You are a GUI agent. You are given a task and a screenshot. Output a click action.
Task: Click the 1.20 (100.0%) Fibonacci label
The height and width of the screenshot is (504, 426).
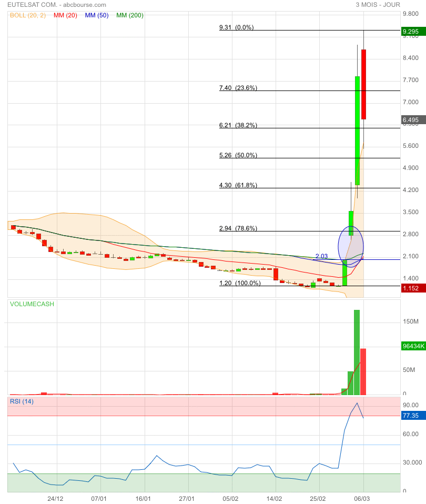point(240,283)
